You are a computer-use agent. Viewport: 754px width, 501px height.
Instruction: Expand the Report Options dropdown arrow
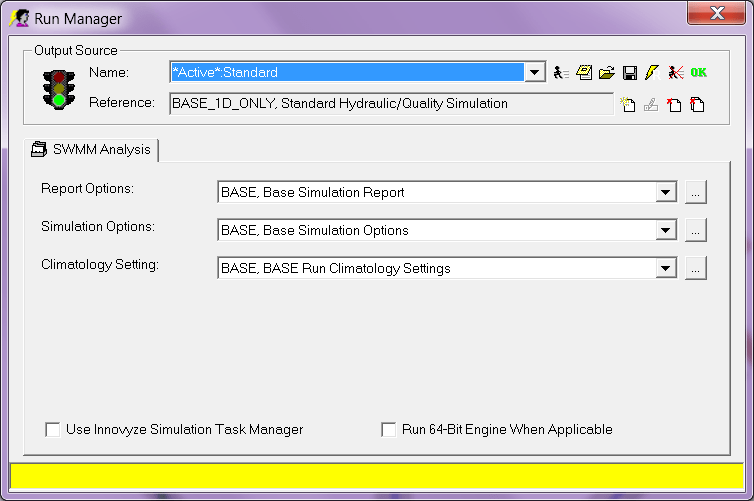(x=666, y=192)
